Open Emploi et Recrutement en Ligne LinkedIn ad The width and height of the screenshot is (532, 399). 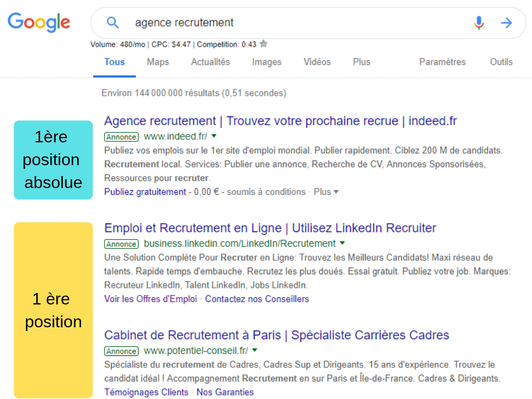click(x=270, y=228)
